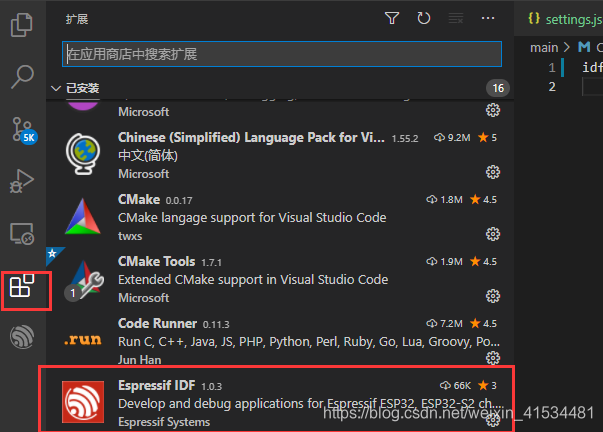Viewport: 603px width, 432px height.
Task: Collapse the 已安装 installed section
Action: [56, 88]
